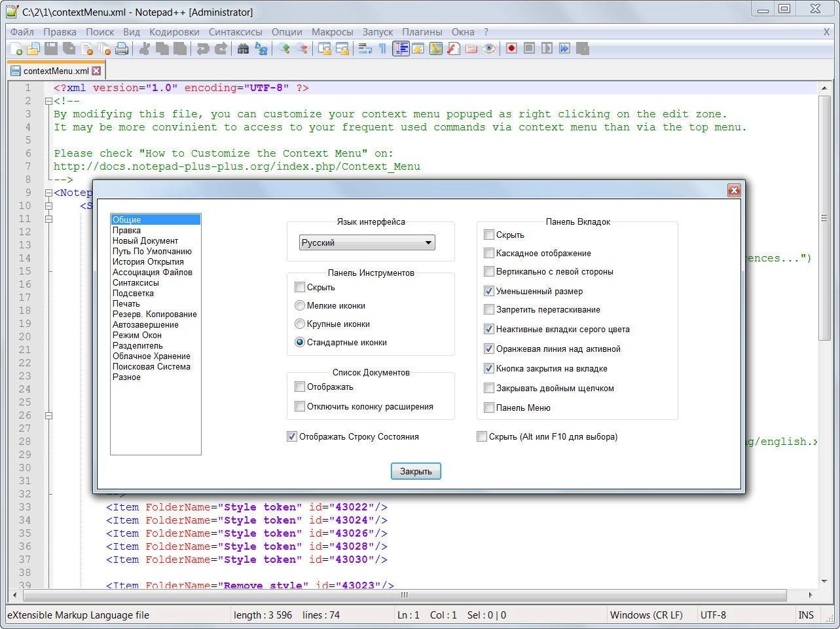Click the Print toolbar icon
The width and height of the screenshot is (840, 629).
point(122,48)
